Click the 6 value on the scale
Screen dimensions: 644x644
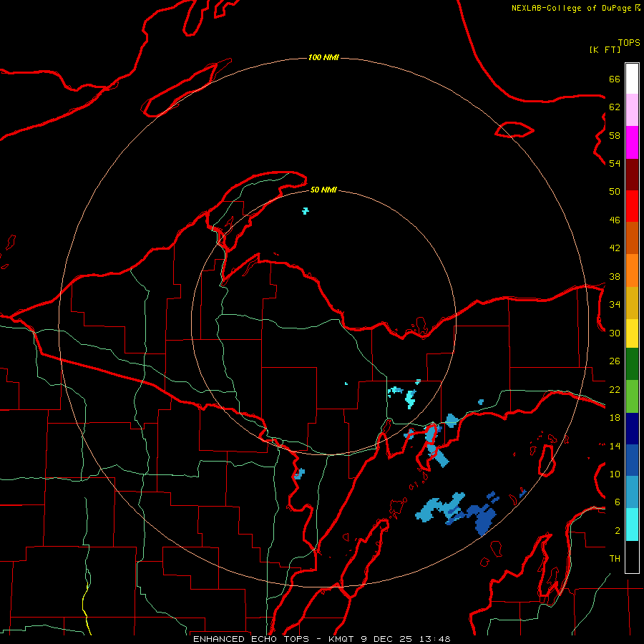pyautogui.click(x=618, y=502)
